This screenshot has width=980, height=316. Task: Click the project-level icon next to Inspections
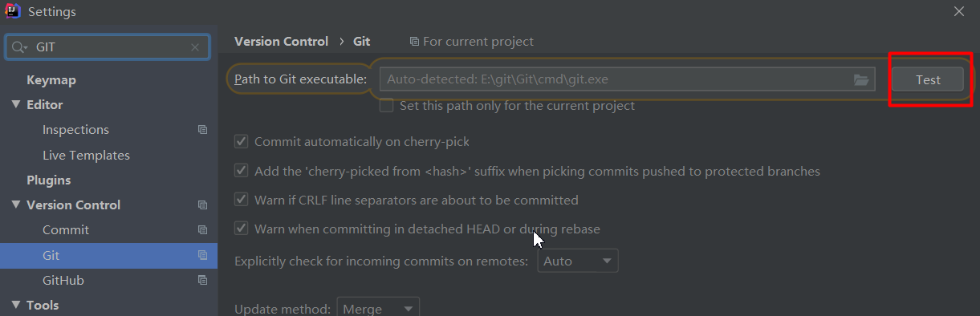coord(202,130)
